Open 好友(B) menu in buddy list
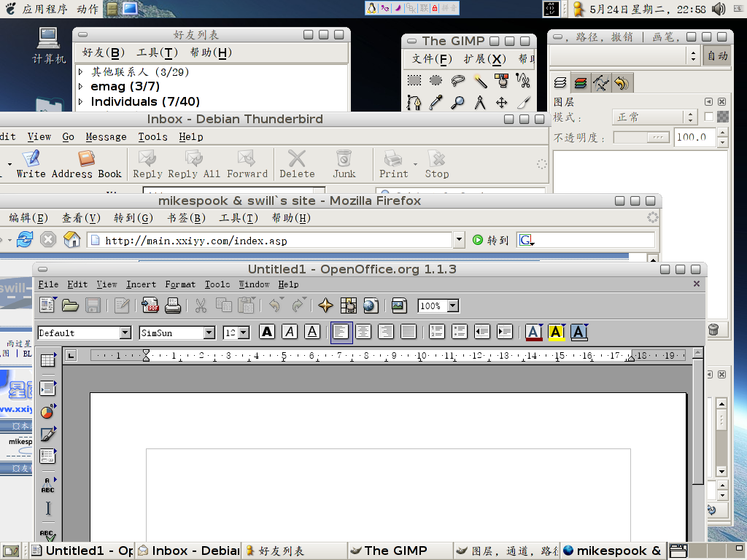 (x=103, y=52)
